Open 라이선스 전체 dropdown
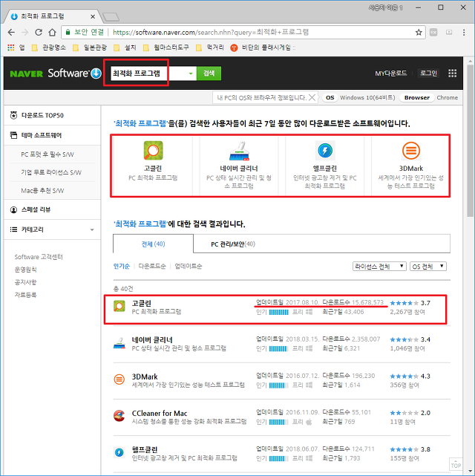475x476 pixels. (379, 267)
